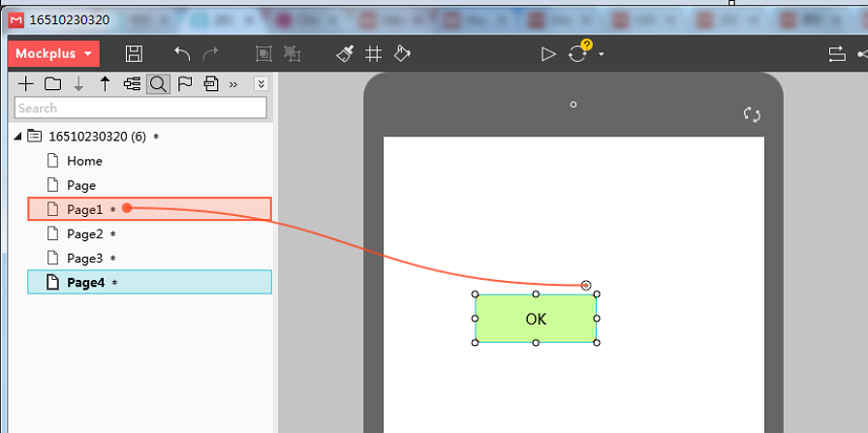This screenshot has height=433, width=868.
Task: Rotate device using the rotate icon
Action: tap(752, 114)
